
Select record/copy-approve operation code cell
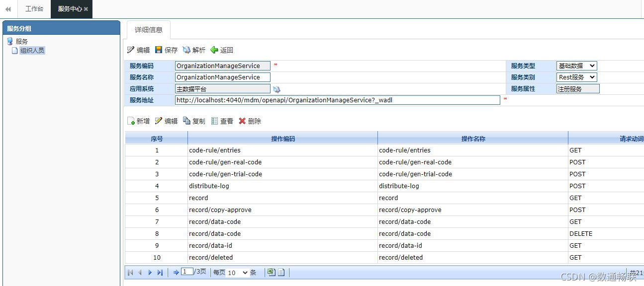tap(282, 210)
